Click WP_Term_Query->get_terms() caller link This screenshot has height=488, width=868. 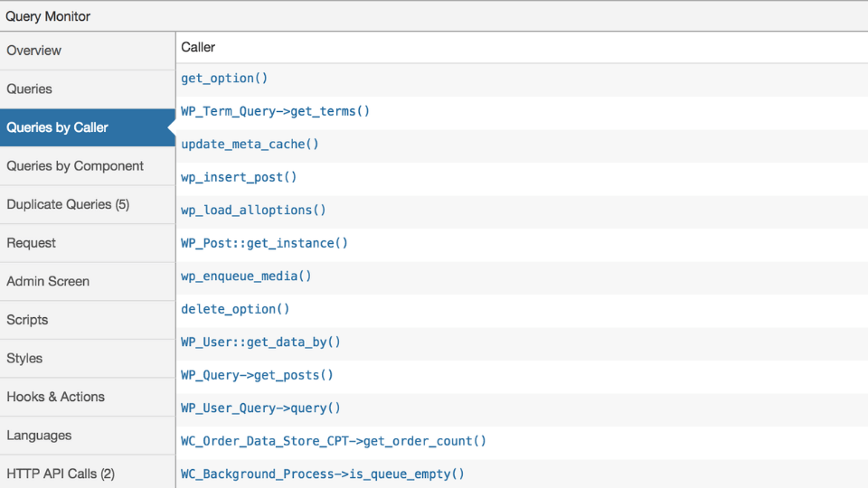275,111
